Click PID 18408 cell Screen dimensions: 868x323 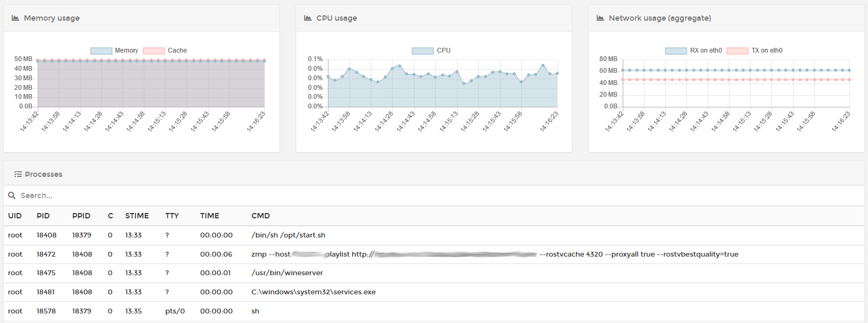click(46, 235)
